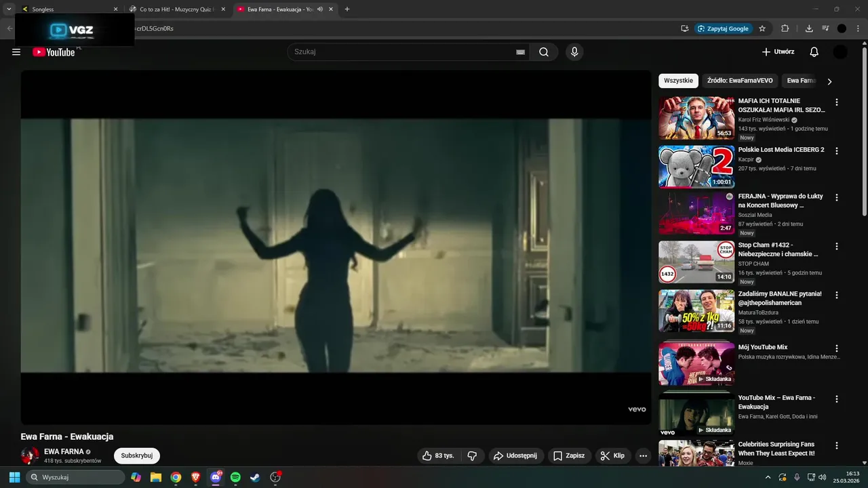Click the Subskrybuj button
Image resolution: width=868 pixels, height=488 pixels.
[137, 455]
